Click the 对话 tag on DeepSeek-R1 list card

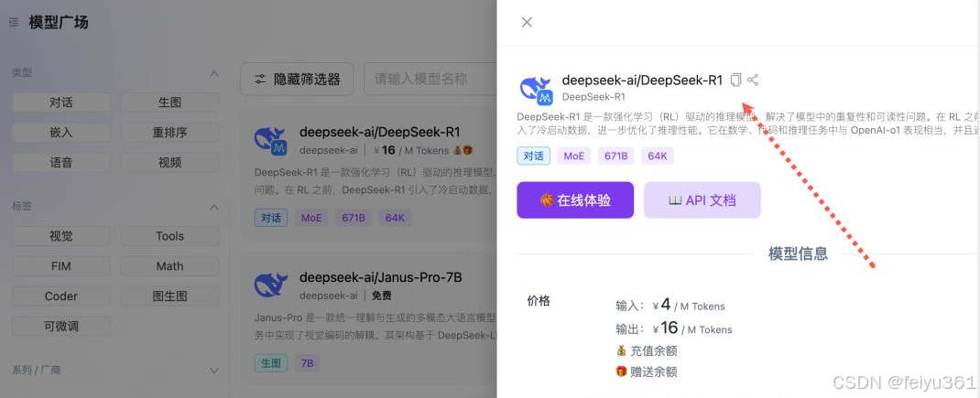point(271,218)
